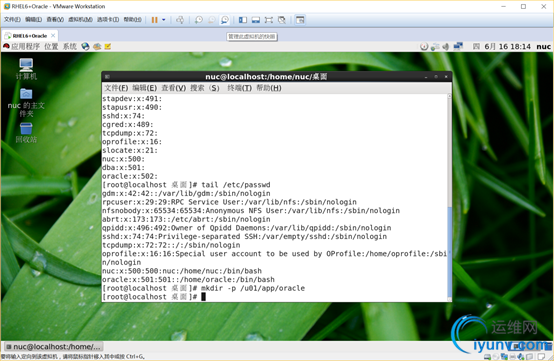Close the RHEL6+Oracle tab with its X
Screen dimensions: 554x361
coord(53,36)
